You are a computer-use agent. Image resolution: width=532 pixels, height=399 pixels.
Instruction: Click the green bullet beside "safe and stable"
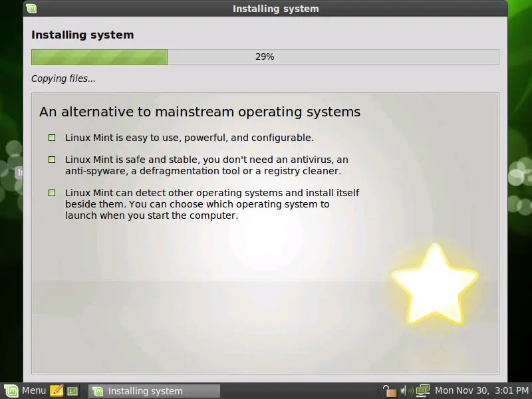52,160
